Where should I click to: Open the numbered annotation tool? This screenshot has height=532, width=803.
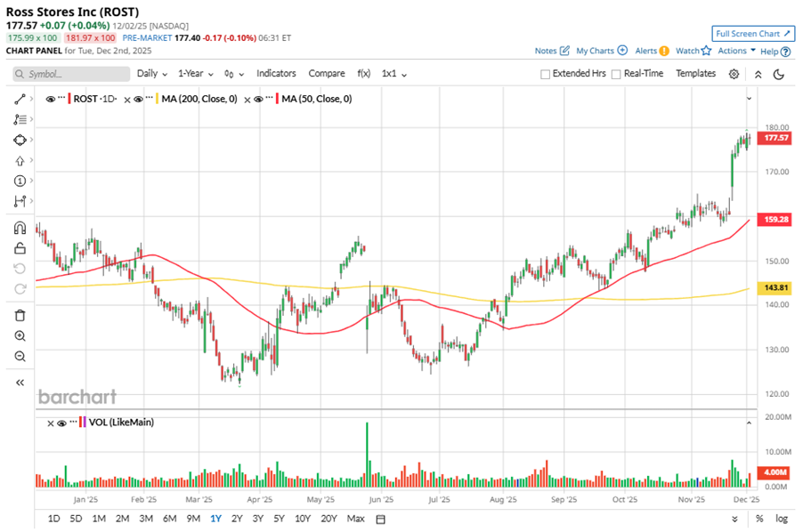point(20,181)
